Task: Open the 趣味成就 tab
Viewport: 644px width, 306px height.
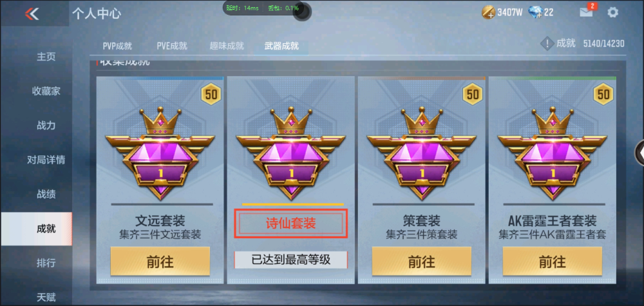Action: [x=227, y=46]
